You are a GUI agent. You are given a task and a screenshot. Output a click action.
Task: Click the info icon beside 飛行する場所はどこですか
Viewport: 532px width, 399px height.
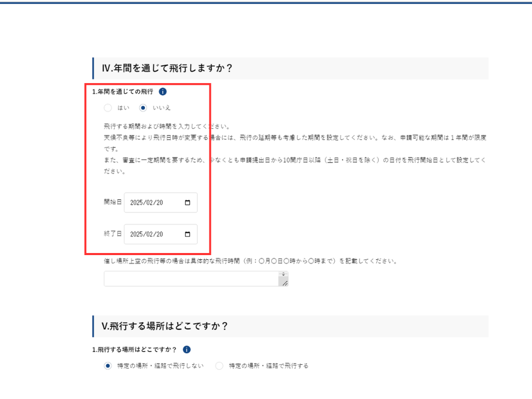[187, 350]
